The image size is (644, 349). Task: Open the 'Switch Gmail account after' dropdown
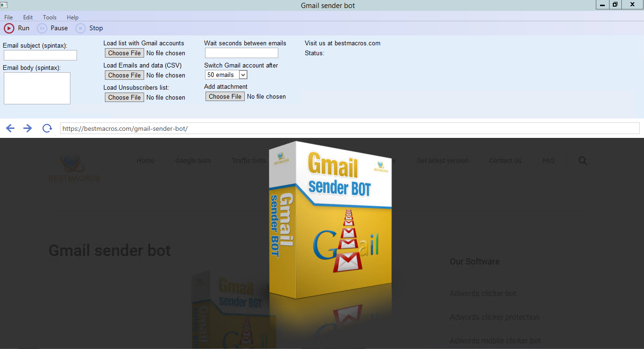coord(226,75)
